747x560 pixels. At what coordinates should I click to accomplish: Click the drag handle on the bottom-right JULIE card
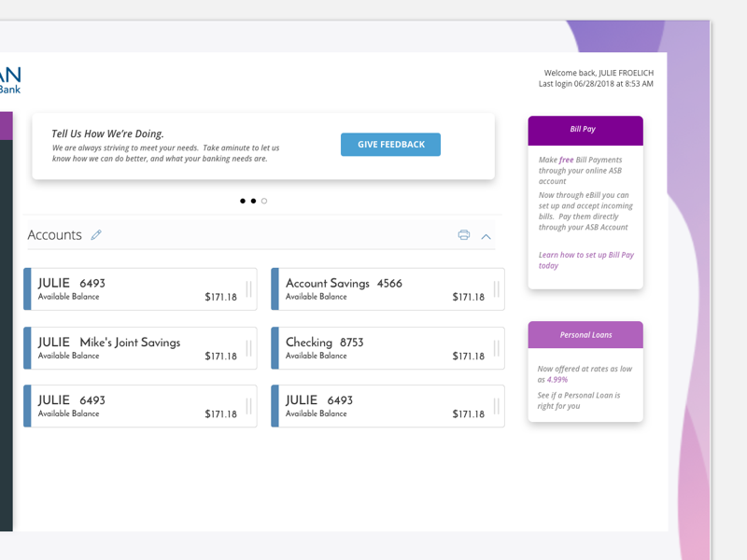tap(495, 405)
